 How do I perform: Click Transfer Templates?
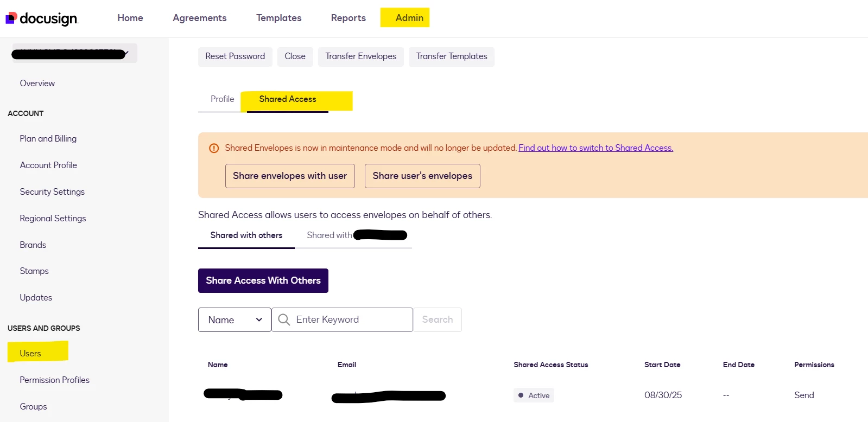(452, 56)
